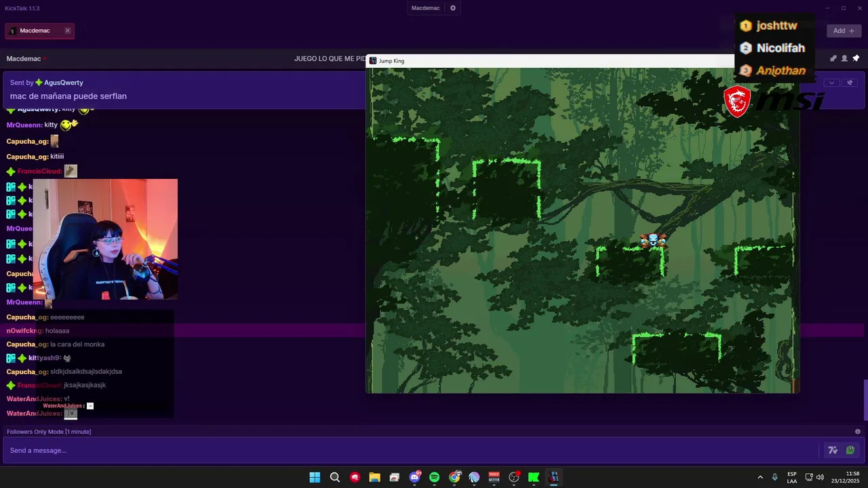Open the network tray icon

tap(808, 477)
